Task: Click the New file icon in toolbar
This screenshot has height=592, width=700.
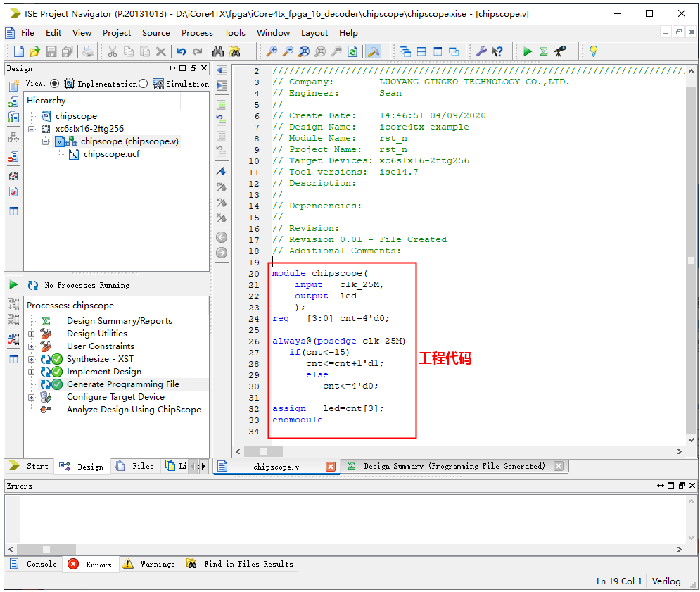Action: pyautogui.click(x=19, y=51)
